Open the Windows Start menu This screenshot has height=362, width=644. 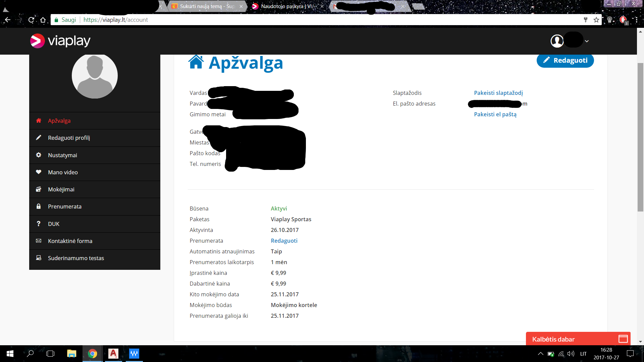pyautogui.click(x=10, y=354)
